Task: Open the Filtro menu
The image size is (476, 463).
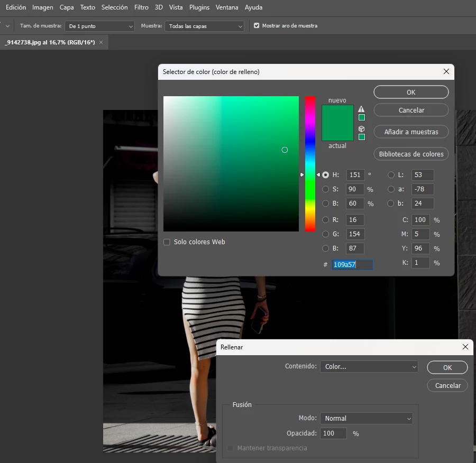Action: (141, 7)
